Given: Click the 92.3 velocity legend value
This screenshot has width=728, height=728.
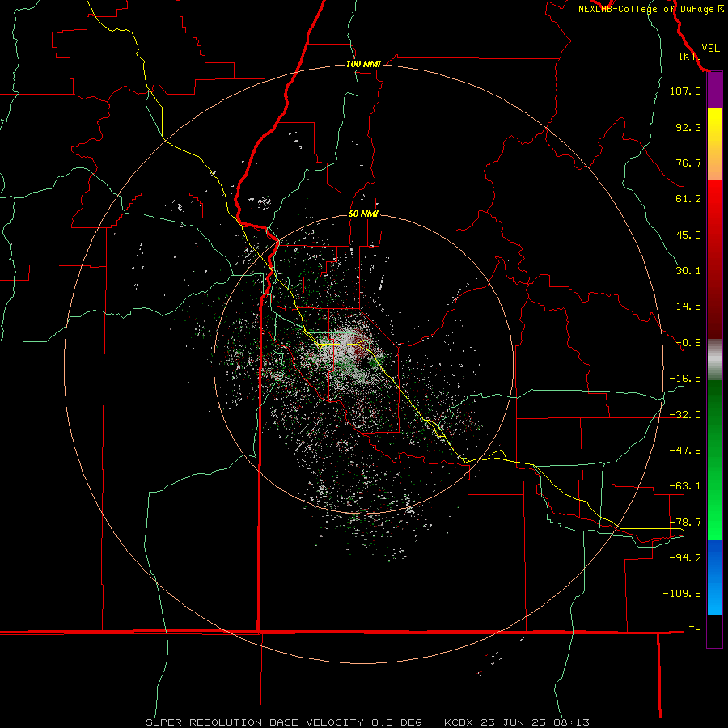Looking at the screenshot, I should click(x=688, y=127).
